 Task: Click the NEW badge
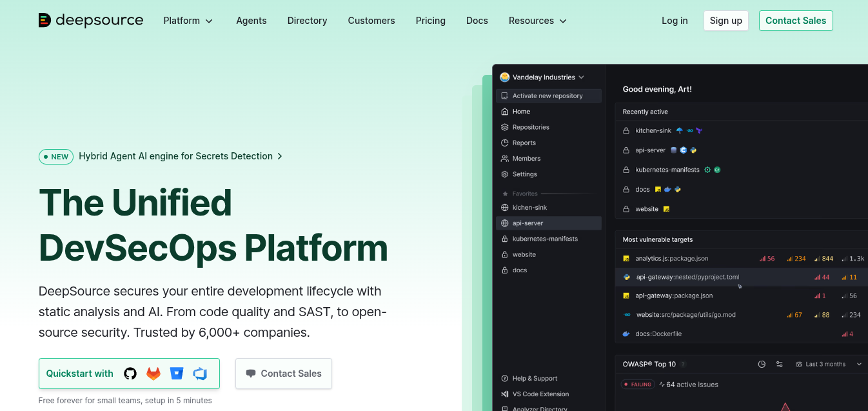tap(56, 156)
